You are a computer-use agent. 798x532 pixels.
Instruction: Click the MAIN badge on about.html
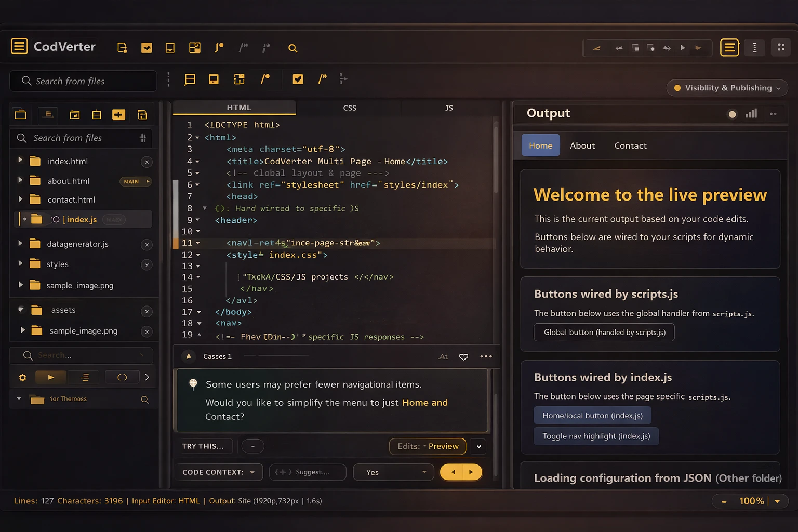[135, 181]
